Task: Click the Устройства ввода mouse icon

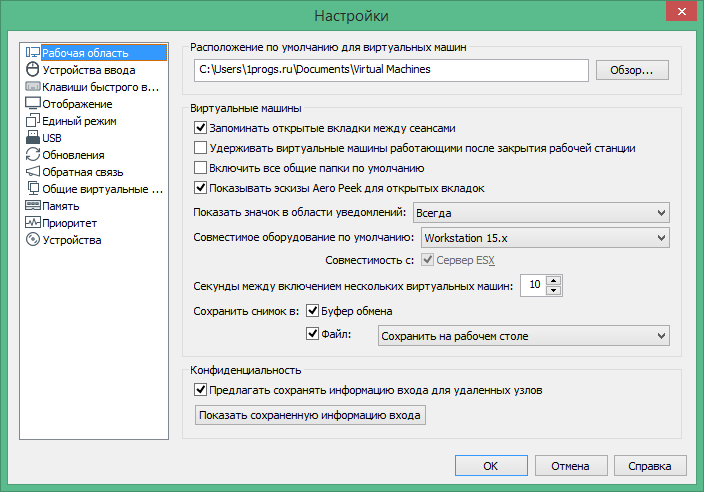Action: point(32,70)
